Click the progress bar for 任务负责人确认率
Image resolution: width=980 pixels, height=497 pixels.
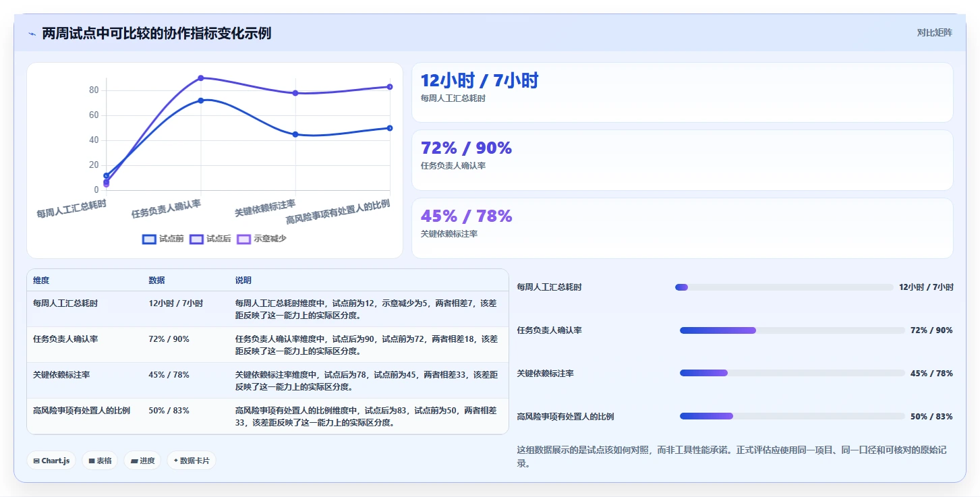[x=792, y=330]
